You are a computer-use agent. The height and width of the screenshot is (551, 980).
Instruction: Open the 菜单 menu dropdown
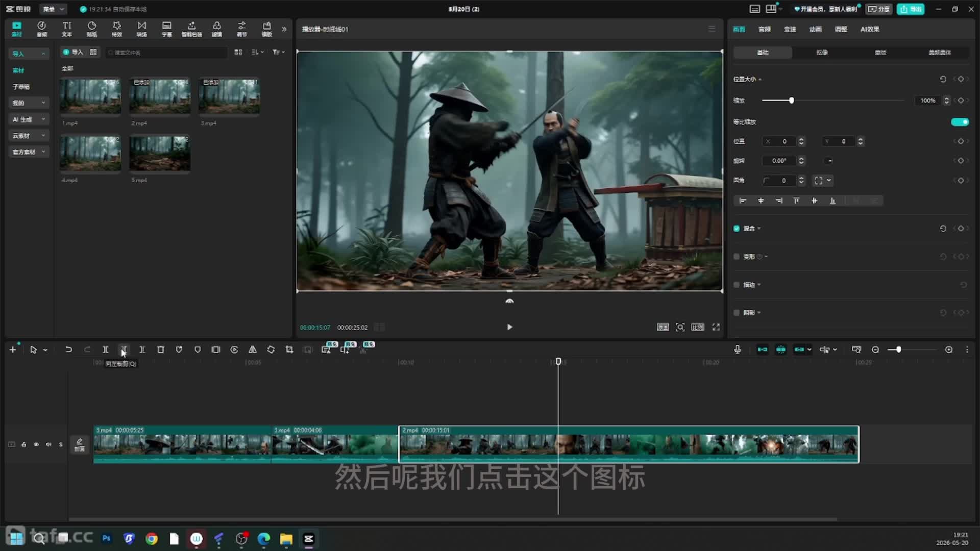pos(54,9)
